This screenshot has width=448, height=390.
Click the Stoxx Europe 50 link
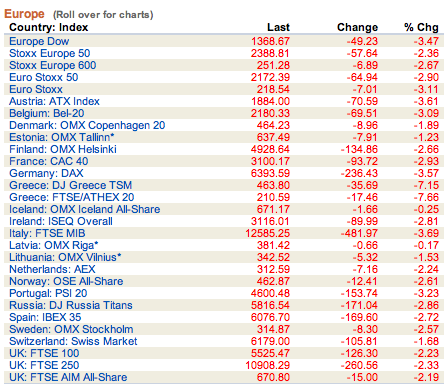click(x=50, y=53)
